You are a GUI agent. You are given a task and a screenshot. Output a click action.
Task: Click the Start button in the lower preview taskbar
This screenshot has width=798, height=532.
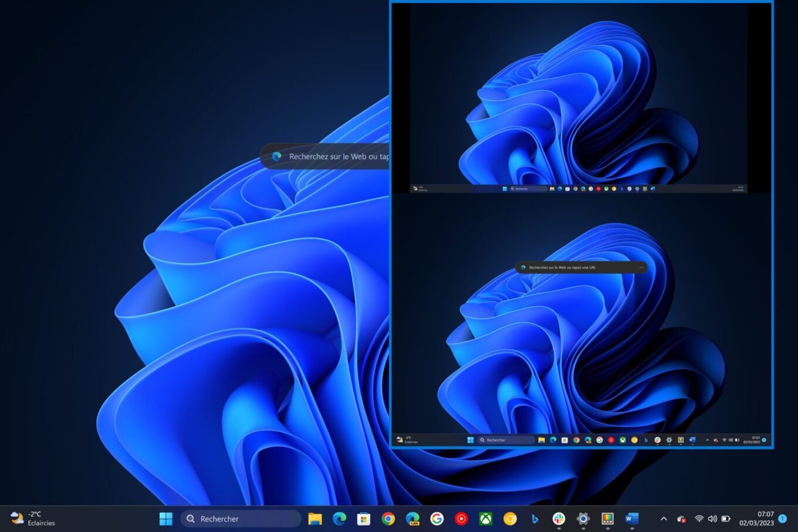[470, 440]
